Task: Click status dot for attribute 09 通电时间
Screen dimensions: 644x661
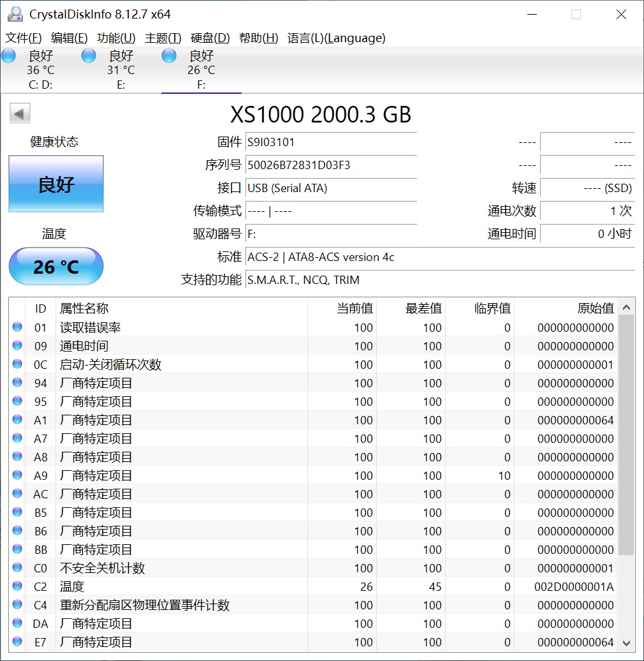Action: (17, 345)
